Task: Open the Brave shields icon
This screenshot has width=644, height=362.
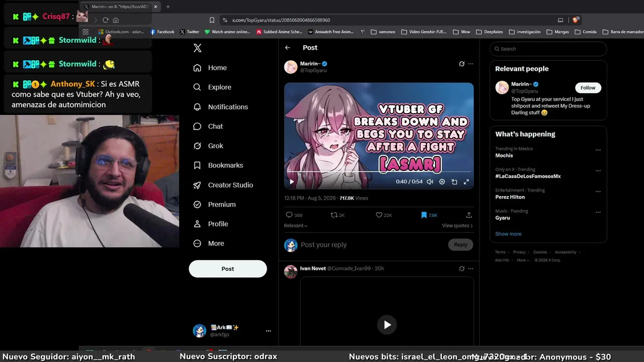Action: pyautogui.click(x=576, y=20)
